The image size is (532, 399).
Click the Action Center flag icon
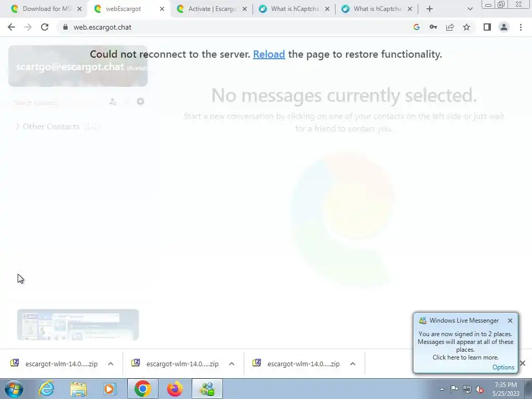(x=454, y=389)
